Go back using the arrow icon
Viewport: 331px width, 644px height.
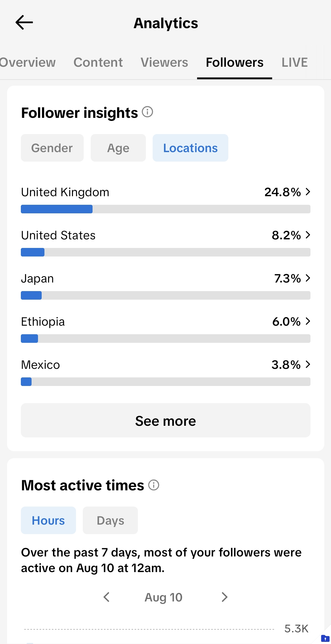click(24, 23)
